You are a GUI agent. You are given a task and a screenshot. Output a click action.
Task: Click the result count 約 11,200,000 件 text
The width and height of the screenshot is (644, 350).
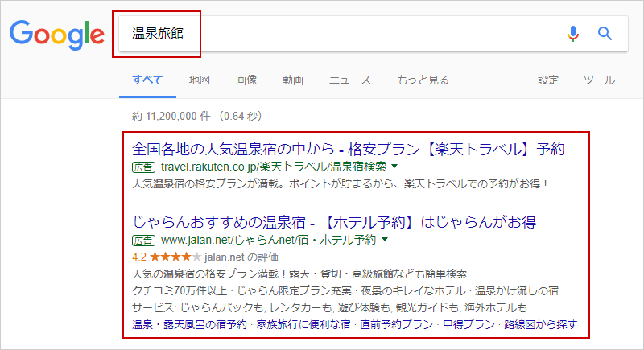click(x=171, y=116)
